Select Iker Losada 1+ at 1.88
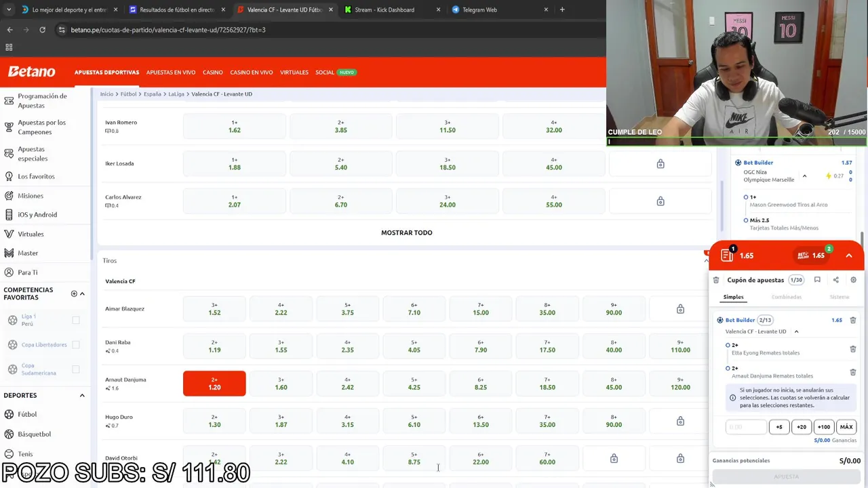The width and height of the screenshot is (868, 488). 235,163
